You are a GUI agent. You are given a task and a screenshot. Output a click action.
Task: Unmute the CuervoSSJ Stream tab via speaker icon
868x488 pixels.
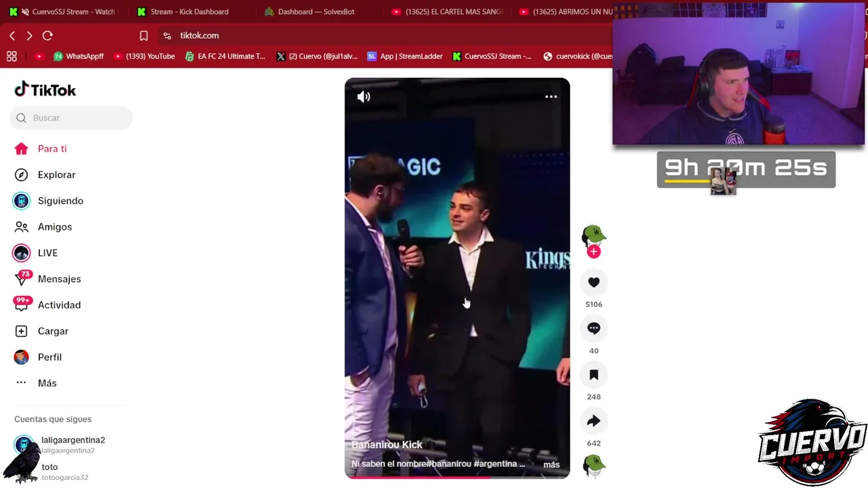25,12
